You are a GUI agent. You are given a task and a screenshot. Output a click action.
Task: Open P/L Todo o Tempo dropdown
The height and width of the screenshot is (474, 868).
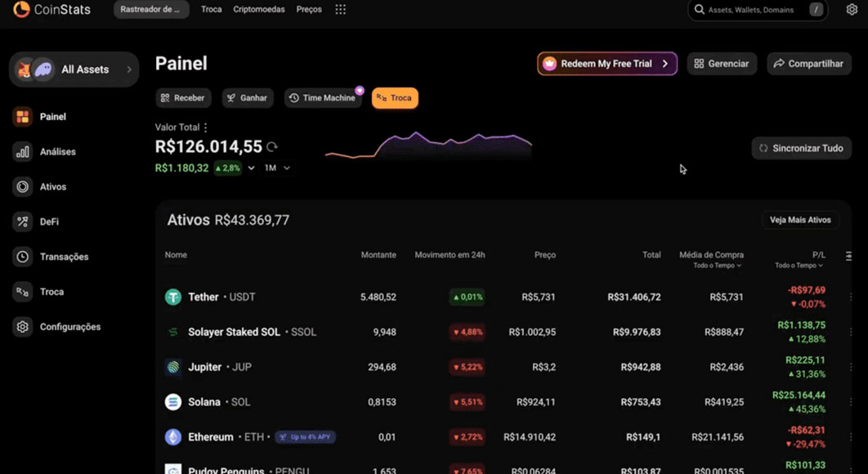coord(799,266)
